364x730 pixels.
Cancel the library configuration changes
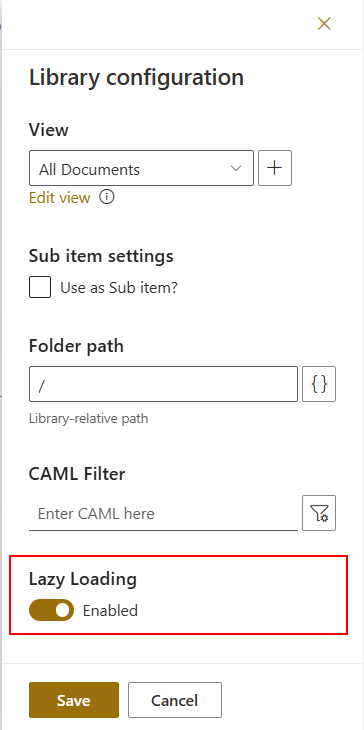tap(175, 700)
